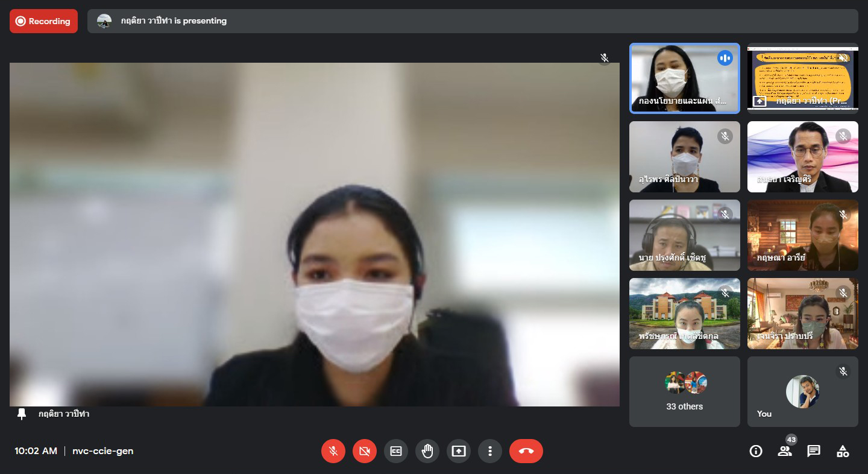Open the Activities panel icon
This screenshot has width=868, height=474.
843,451
